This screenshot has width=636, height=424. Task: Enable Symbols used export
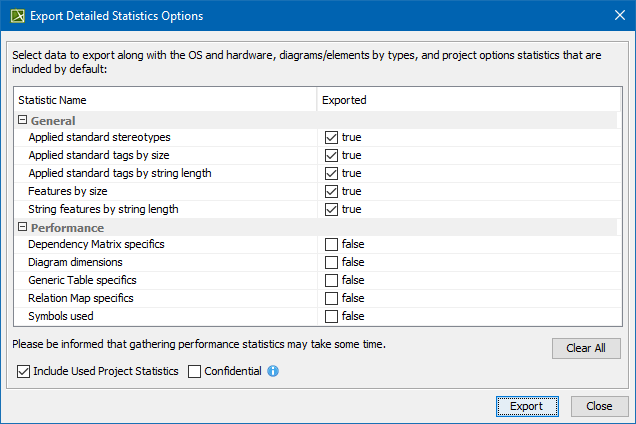[x=331, y=317]
